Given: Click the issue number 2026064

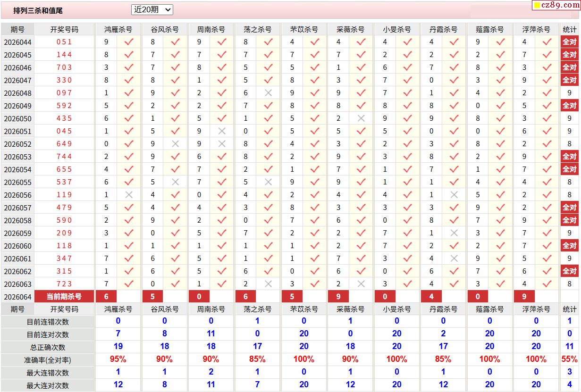Looking at the screenshot, I should click(18, 297).
